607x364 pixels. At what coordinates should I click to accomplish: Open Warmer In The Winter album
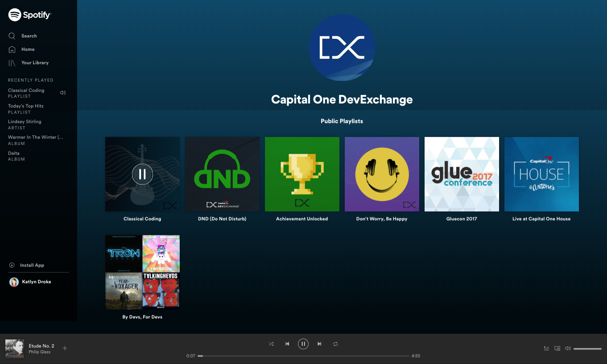(x=36, y=140)
